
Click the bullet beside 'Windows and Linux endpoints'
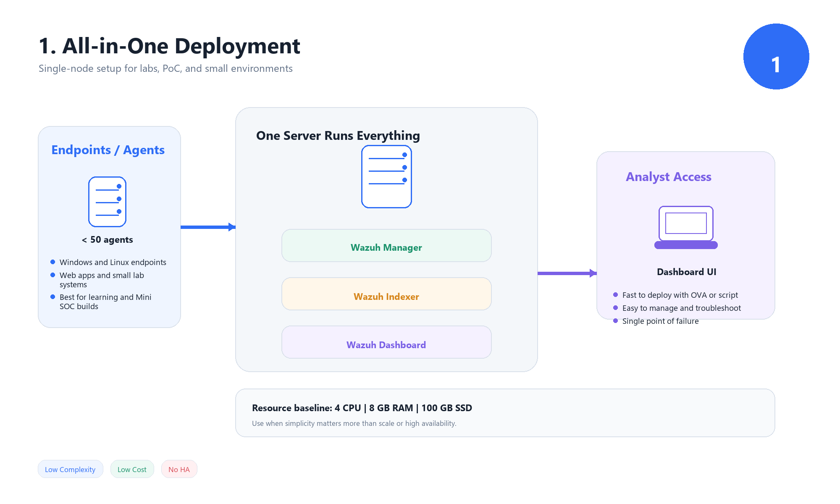[52, 262]
